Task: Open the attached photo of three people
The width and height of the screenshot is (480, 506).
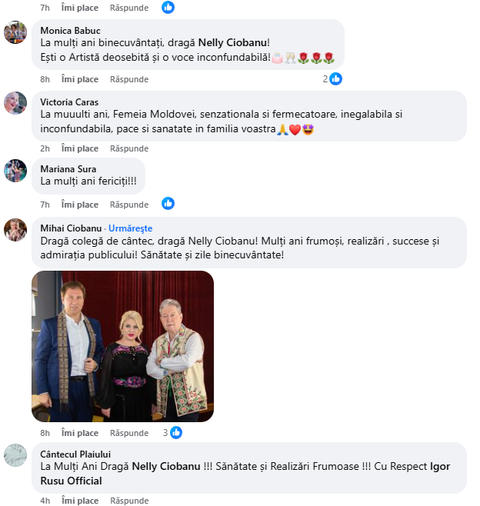Action: (x=123, y=346)
